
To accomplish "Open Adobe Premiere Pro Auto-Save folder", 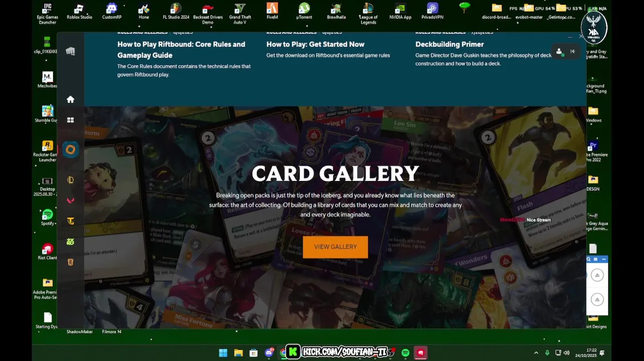I will click(47, 288).
